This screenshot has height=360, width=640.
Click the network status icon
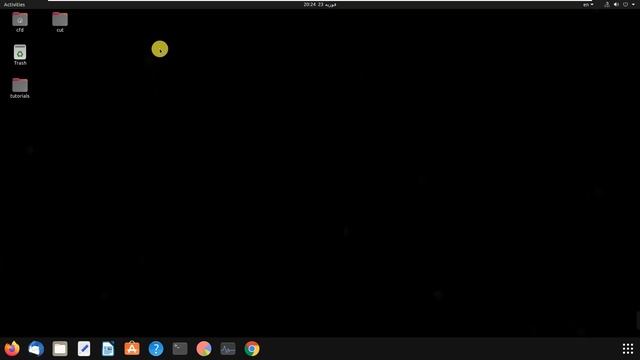tap(607, 4)
